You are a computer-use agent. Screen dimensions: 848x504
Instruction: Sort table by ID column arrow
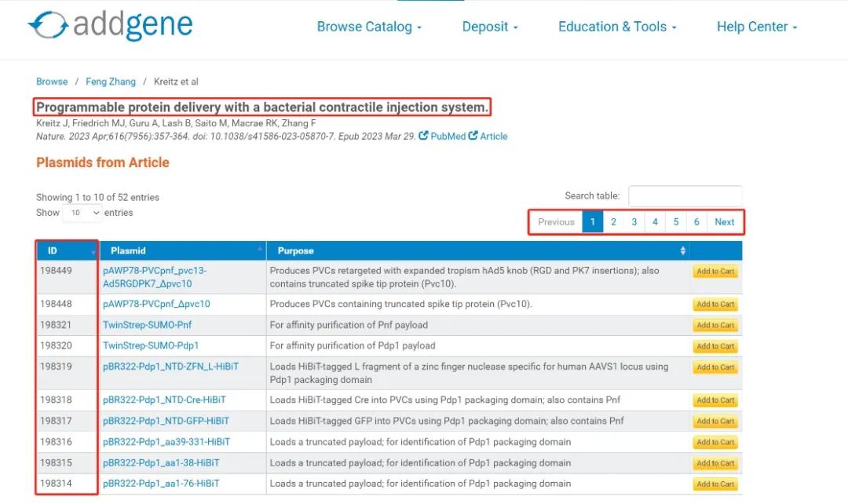(93, 251)
